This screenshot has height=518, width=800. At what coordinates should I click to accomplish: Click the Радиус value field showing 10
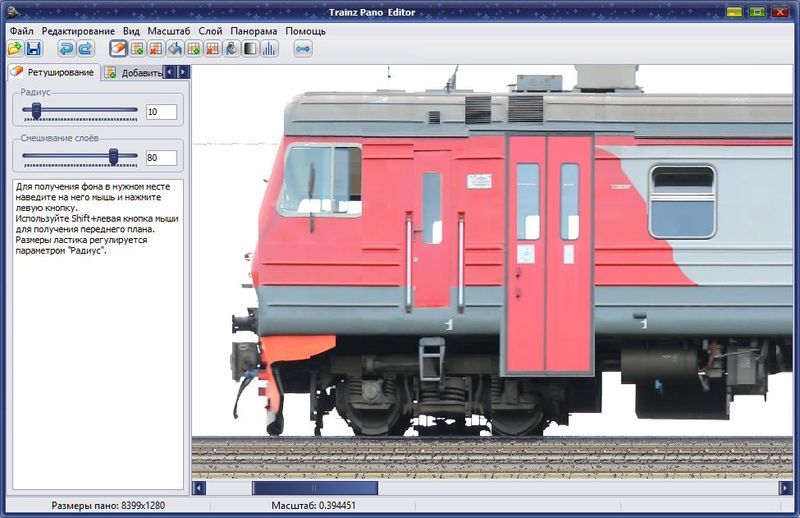161,112
